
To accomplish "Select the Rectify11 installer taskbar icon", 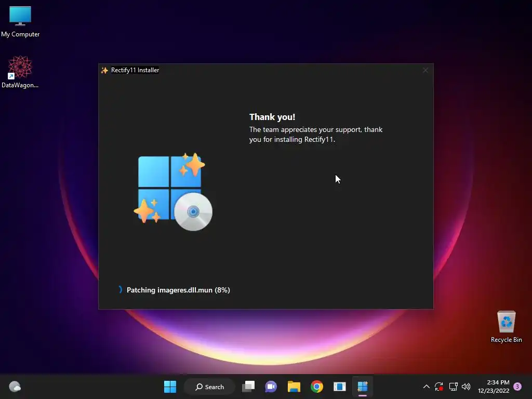I will pos(362,387).
